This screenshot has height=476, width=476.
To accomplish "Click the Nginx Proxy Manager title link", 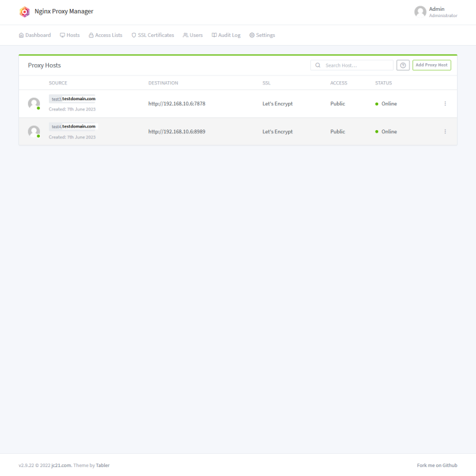I will click(63, 11).
